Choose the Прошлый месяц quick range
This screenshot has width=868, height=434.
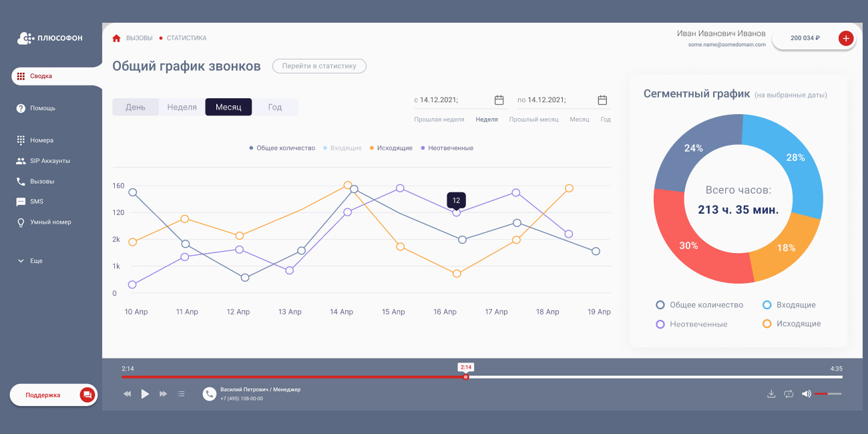[533, 120]
